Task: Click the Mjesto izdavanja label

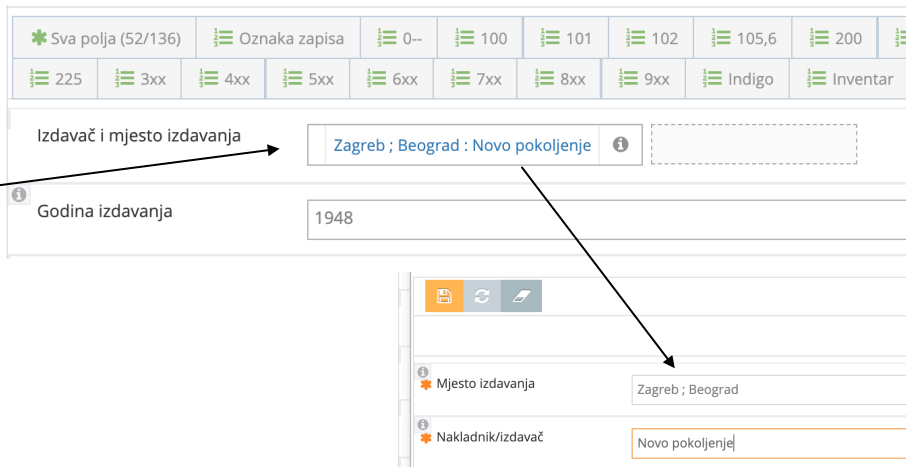Action: click(x=485, y=384)
